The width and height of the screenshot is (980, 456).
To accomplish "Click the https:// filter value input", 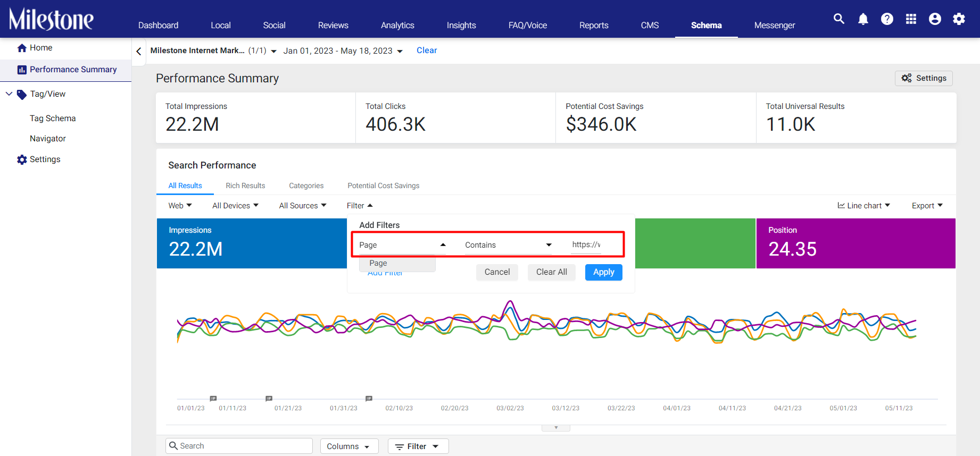I will pos(586,245).
